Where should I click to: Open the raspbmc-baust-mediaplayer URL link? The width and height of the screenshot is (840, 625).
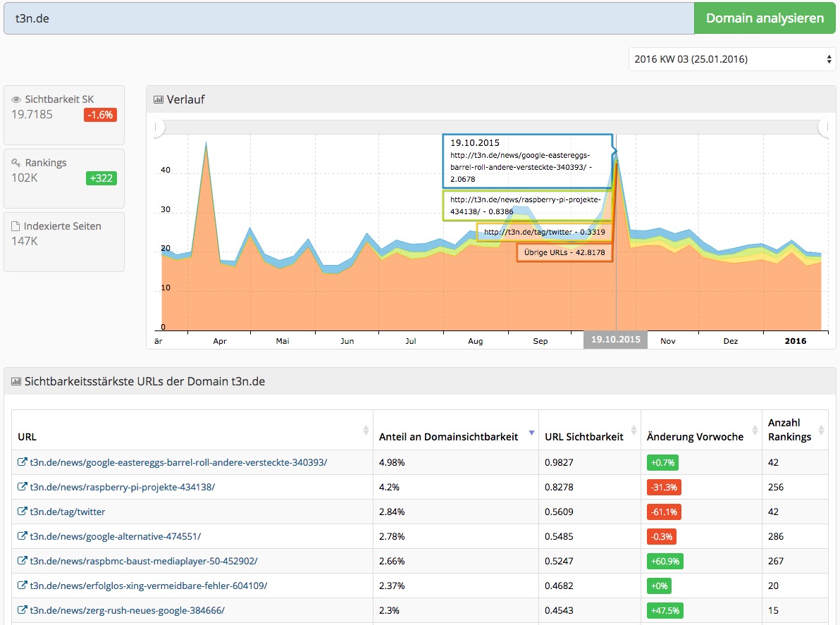[x=144, y=561]
